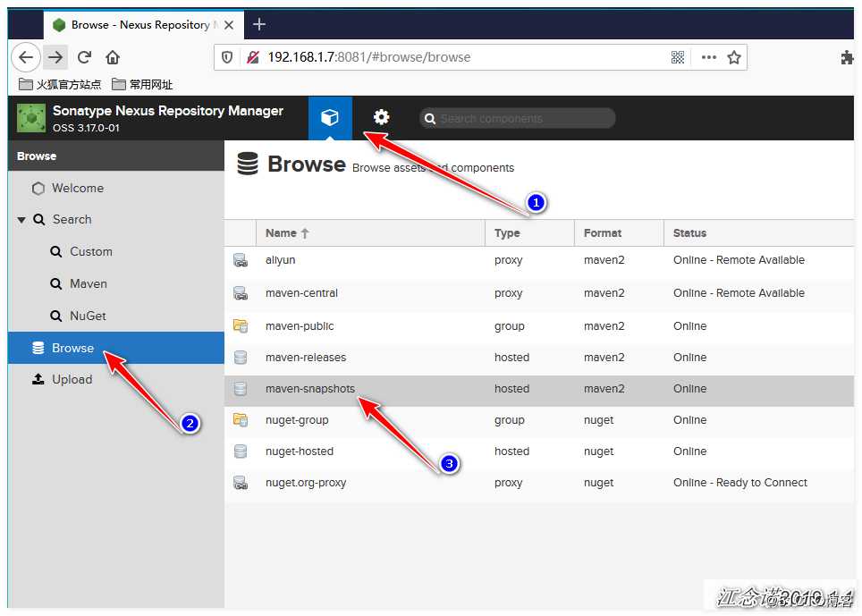862x616 pixels.
Task: Click the QR code icon in address bar
Action: 678,57
